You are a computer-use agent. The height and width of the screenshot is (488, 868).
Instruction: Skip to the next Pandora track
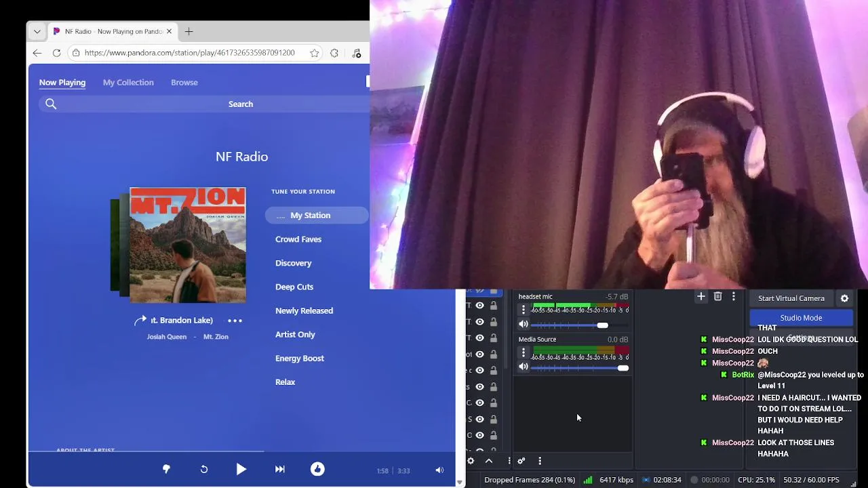click(279, 469)
